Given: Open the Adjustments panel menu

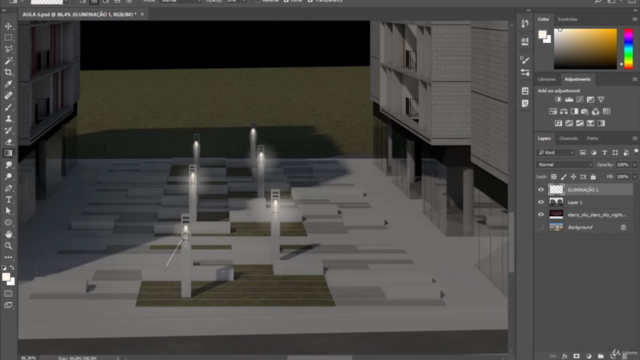Looking at the screenshot, I should point(635,79).
